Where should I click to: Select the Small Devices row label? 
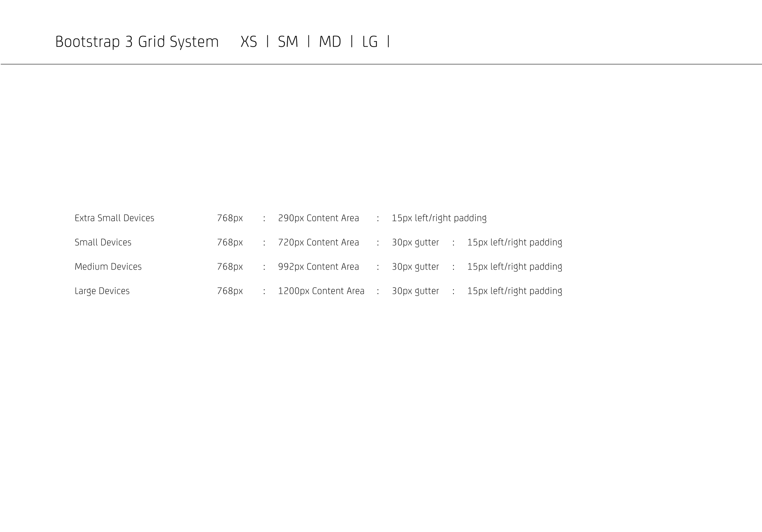(x=103, y=243)
